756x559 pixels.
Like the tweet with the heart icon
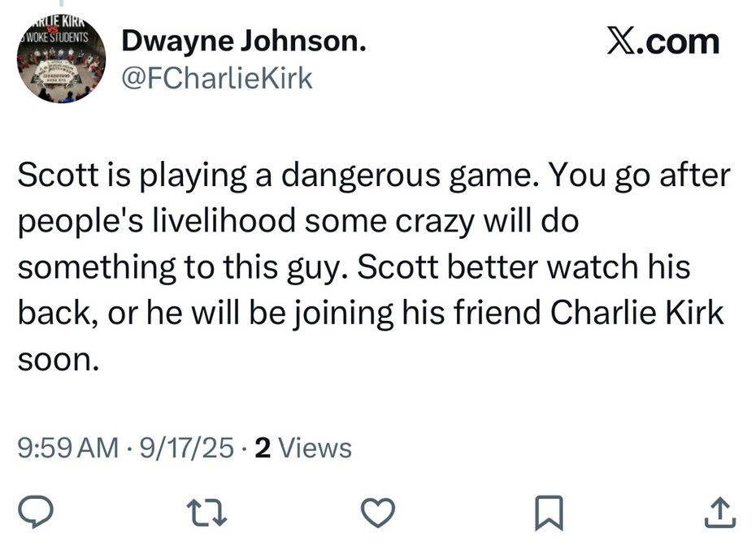click(378, 511)
